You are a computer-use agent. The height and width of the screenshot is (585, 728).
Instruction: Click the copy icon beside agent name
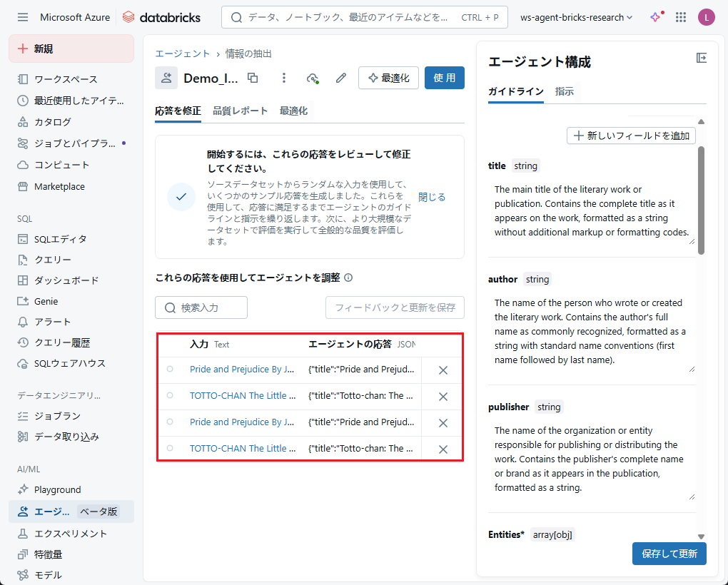click(x=253, y=78)
